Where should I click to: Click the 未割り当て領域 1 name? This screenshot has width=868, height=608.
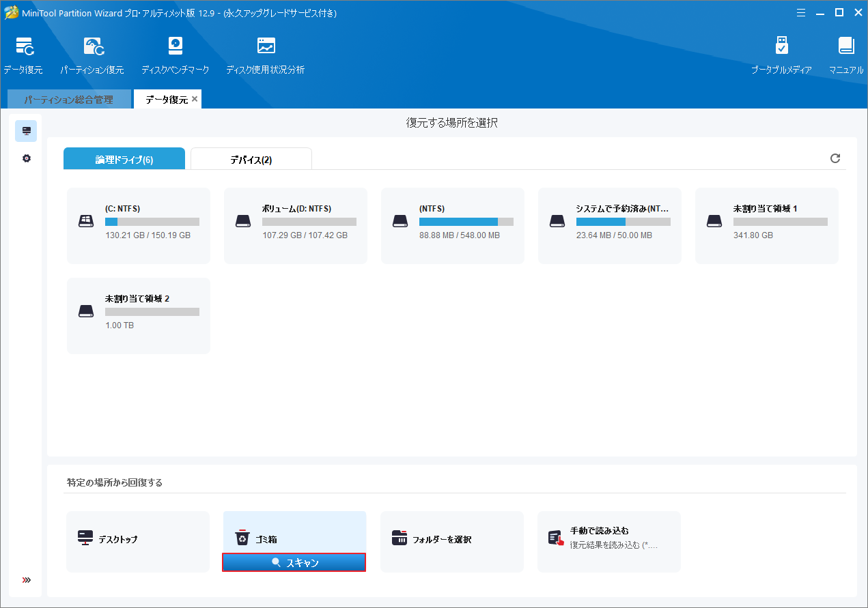point(766,209)
